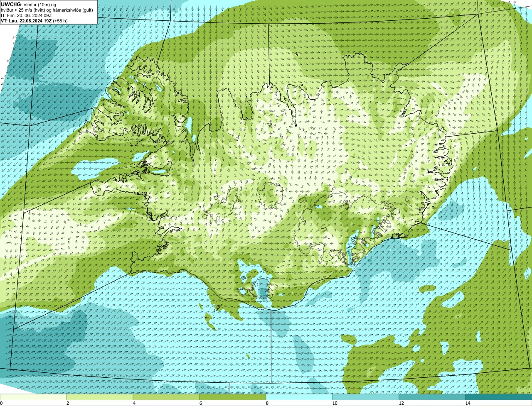Click the light teal 10–12 m/s legend swatch
532x406 pixels.
pyautogui.click(x=366, y=397)
